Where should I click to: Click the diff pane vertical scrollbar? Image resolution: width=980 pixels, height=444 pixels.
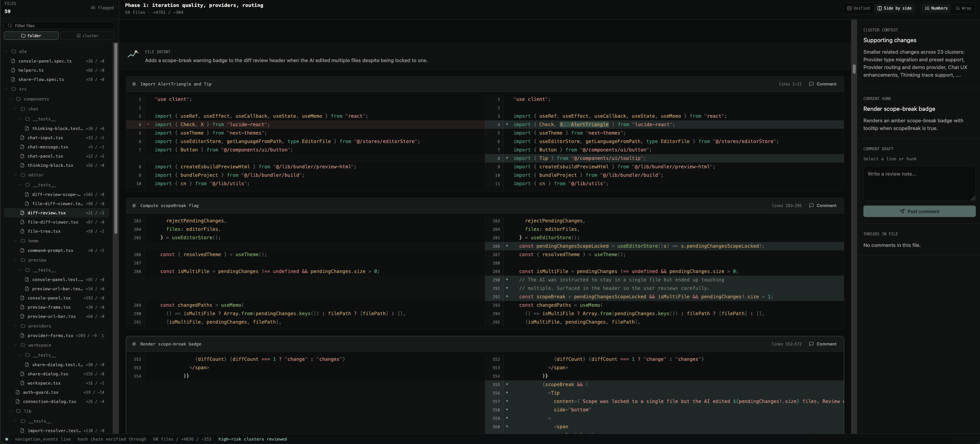854,69
